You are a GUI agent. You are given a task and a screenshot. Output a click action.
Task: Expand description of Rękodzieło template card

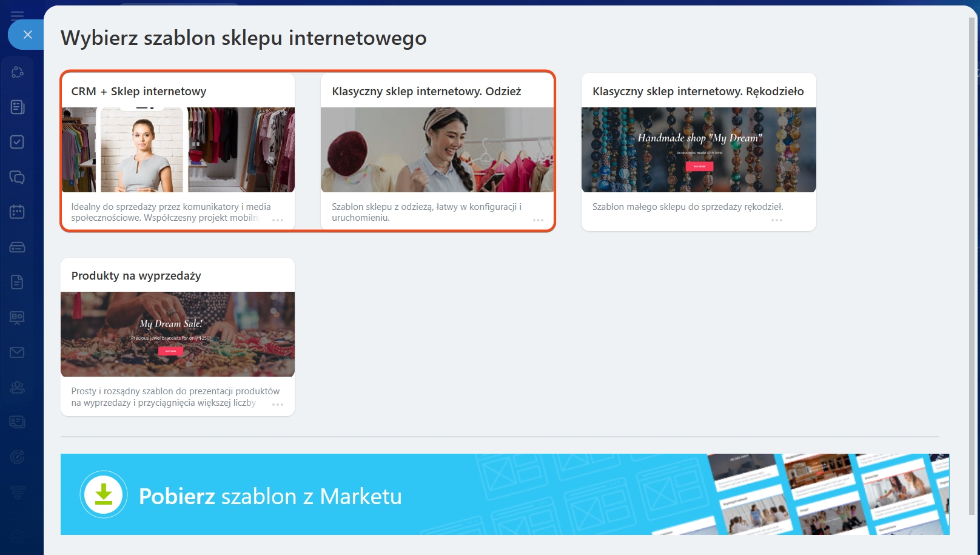(776, 220)
